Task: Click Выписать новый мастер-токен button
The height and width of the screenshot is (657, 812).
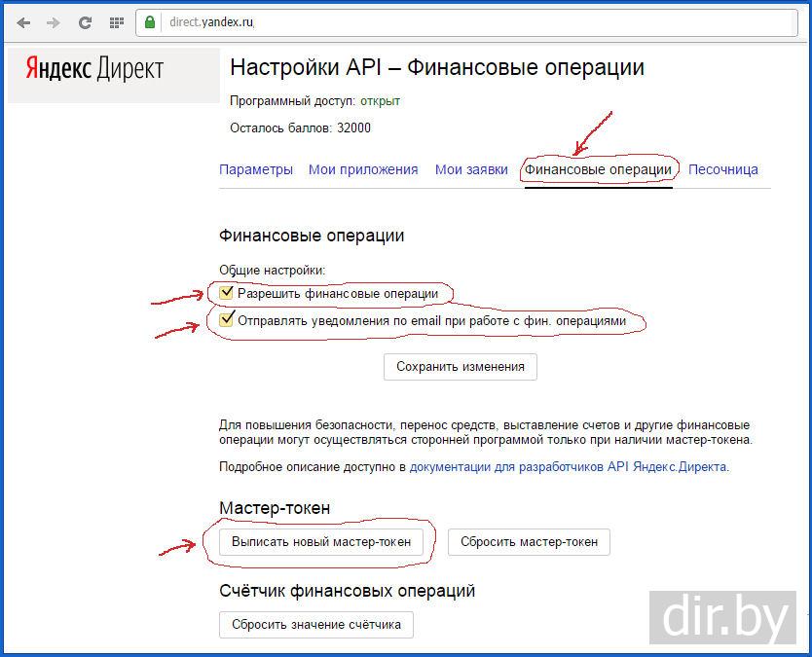Action: (321, 542)
